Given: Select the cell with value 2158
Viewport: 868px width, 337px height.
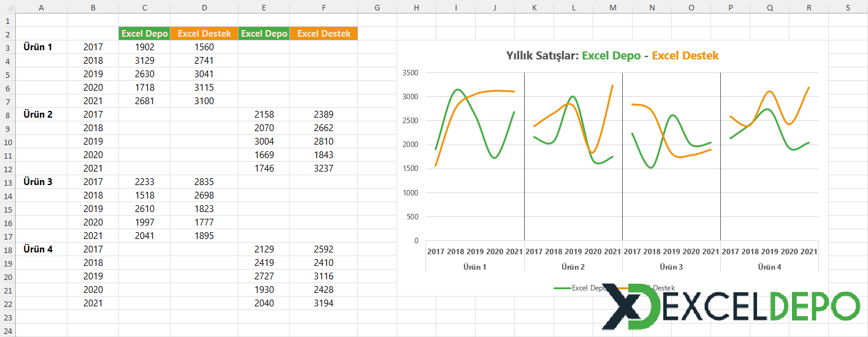Looking at the screenshot, I should 264,115.
